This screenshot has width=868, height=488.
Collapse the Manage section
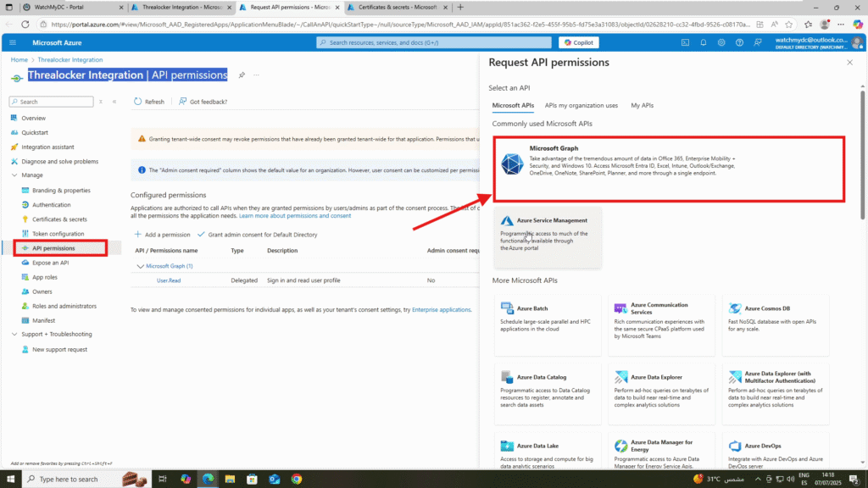14,175
